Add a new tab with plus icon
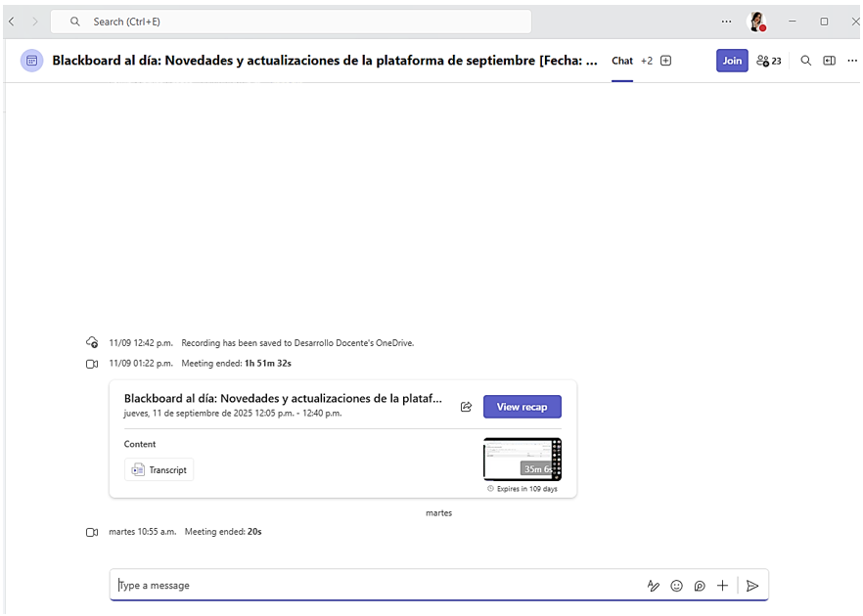Viewport: 863px width, 616px height. 666,61
